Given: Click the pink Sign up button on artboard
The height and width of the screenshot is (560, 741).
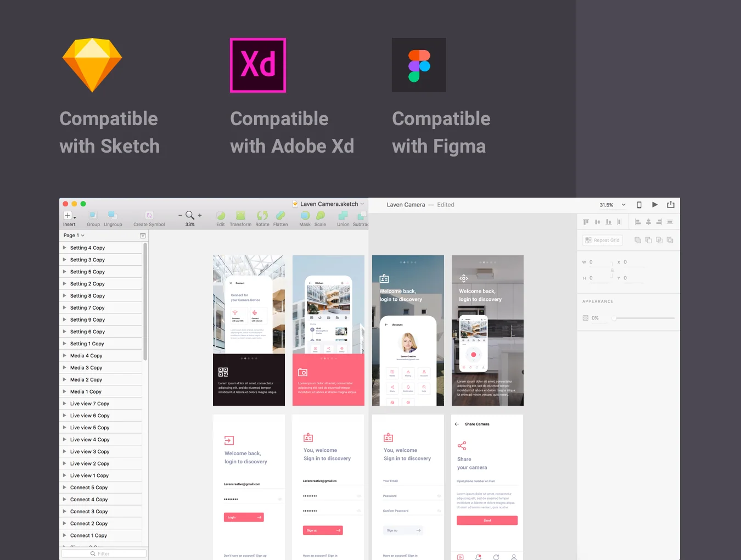Looking at the screenshot, I should pos(323,530).
